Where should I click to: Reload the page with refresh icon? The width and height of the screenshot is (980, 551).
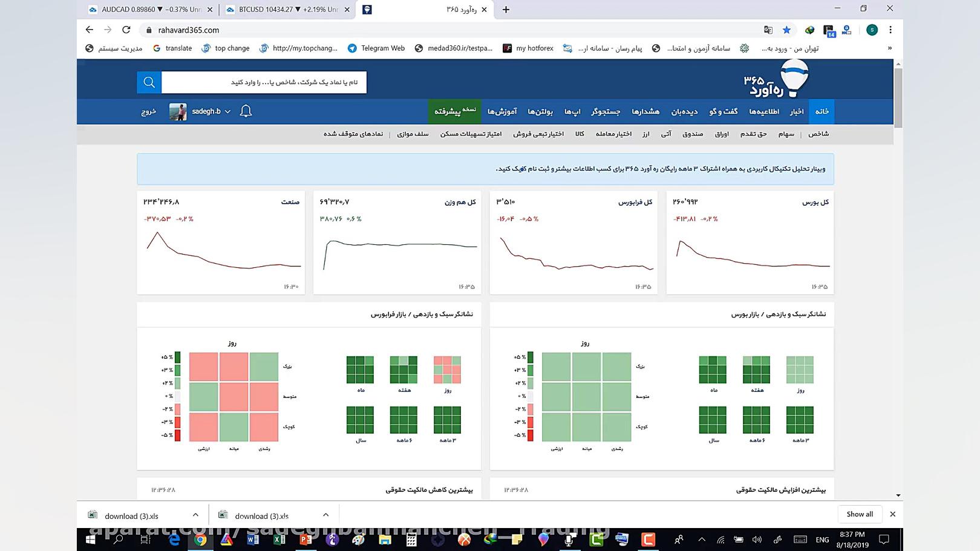pyautogui.click(x=126, y=30)
